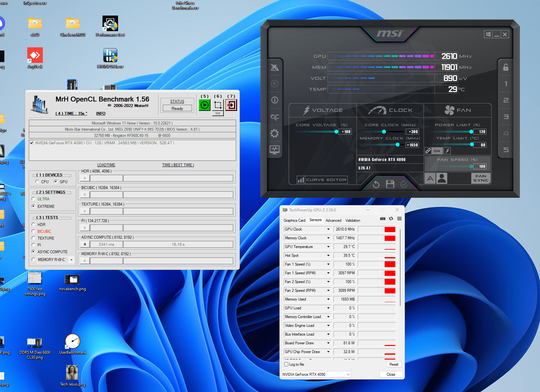Choose the ULTRA settings radio button

pyautogui.click(x=33, y=199)
